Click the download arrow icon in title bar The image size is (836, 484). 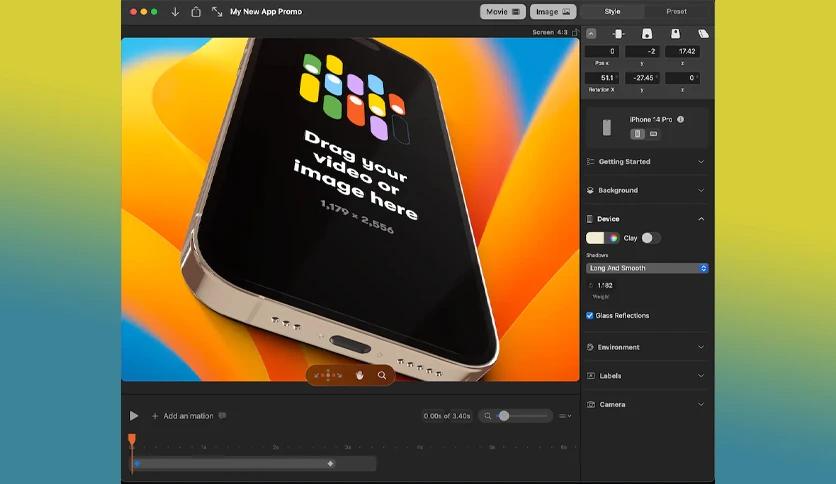click(175, 12)
